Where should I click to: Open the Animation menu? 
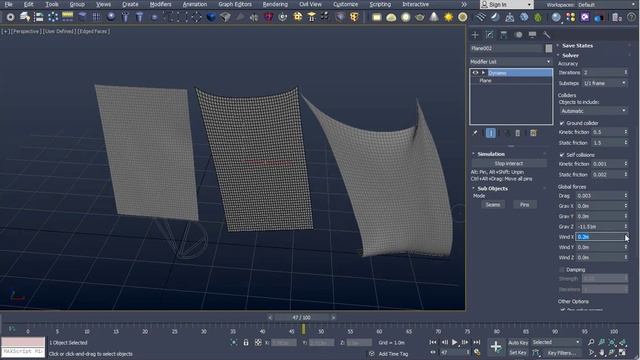click(195, 4)
